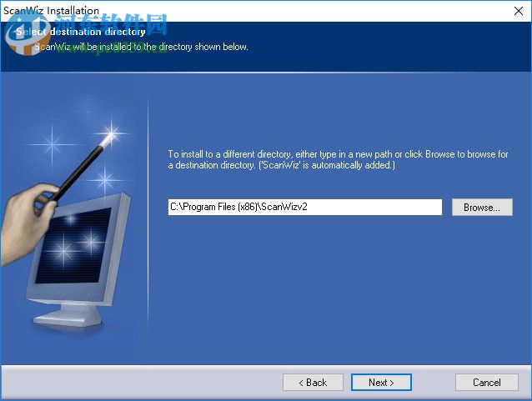Click the 'To install to a different directory' instructions
This screenshot has height=401, width=532.
(338, 159)
